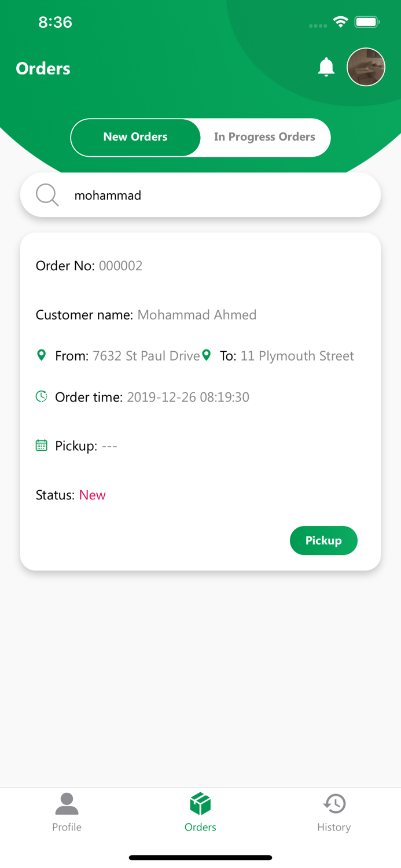Click the pickup calendar icon
Image resolution: width=401 pixels, height=868 pixels.
tap(41, 445)
